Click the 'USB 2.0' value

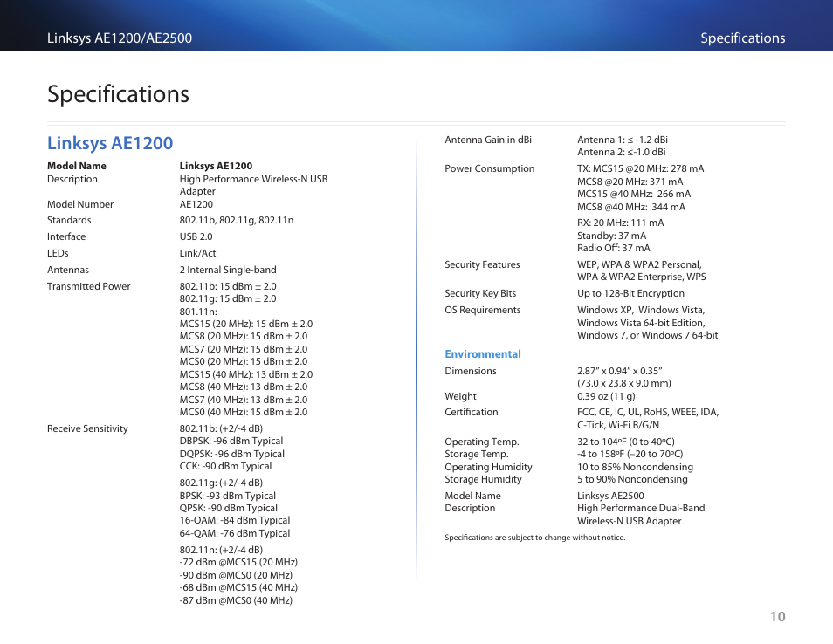196,236
